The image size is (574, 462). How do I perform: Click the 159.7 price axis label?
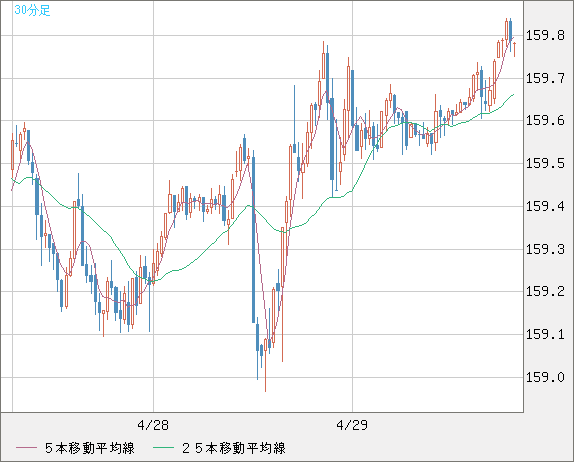545,78
